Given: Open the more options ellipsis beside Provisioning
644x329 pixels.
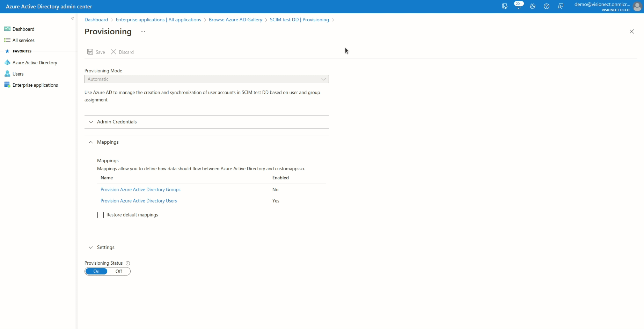Looking at the screenshot, I should [x=143, y=31].
